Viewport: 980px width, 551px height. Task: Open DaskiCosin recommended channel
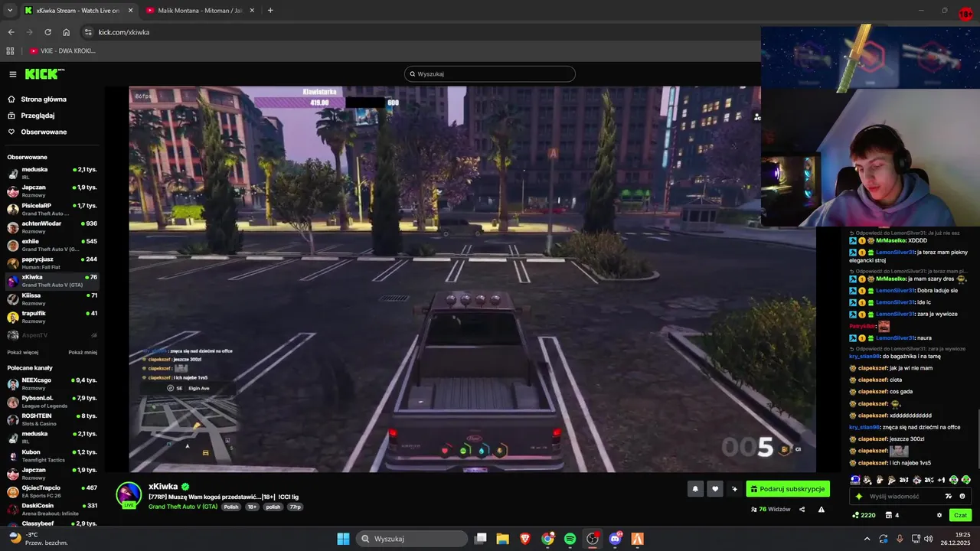[52, 509]
